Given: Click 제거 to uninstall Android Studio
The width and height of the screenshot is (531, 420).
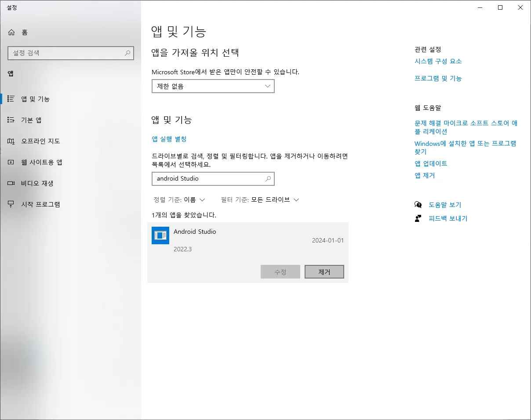Looking at the screenshot, I should pos(324,272).
